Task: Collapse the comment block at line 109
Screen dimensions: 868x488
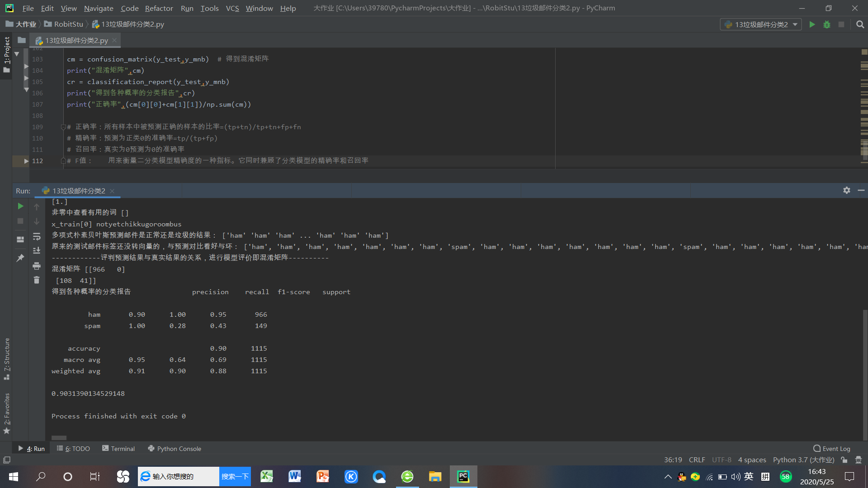Action: (x=63, y=127)
